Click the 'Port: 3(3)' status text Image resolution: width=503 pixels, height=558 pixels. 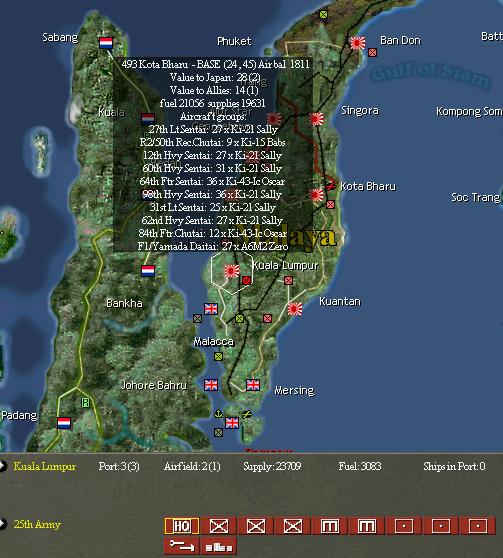[x=119, y=466]
